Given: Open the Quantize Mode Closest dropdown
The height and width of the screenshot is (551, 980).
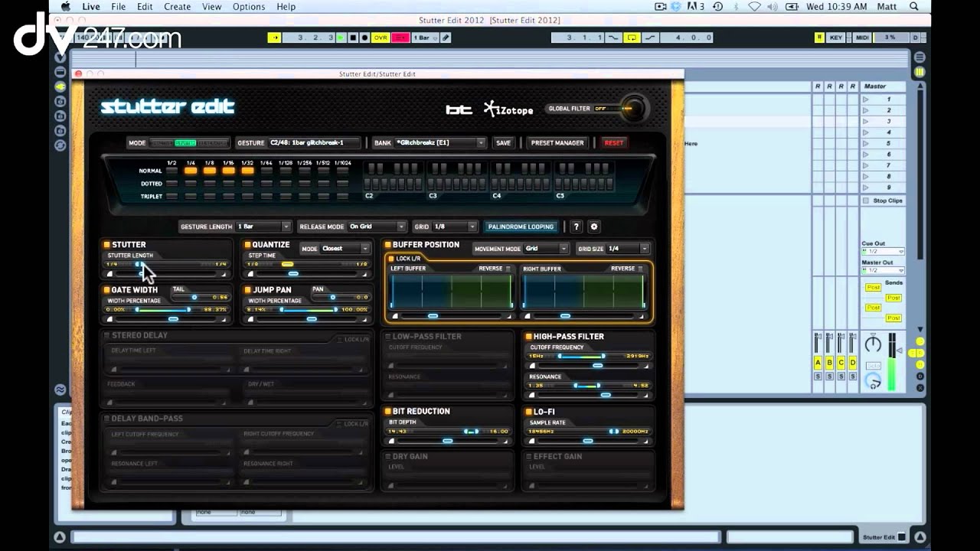Looking at the screenshot, I should coord(346,249).
